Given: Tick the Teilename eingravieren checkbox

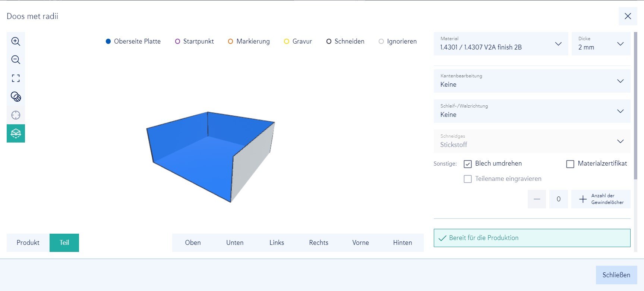Looking at the screenshot, I should [x=468, y=179].
